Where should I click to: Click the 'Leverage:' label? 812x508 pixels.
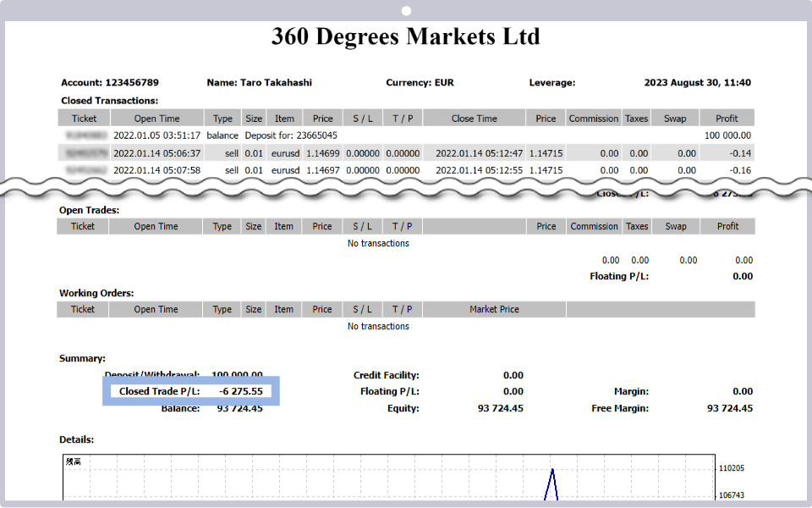[x=552, y=82]
